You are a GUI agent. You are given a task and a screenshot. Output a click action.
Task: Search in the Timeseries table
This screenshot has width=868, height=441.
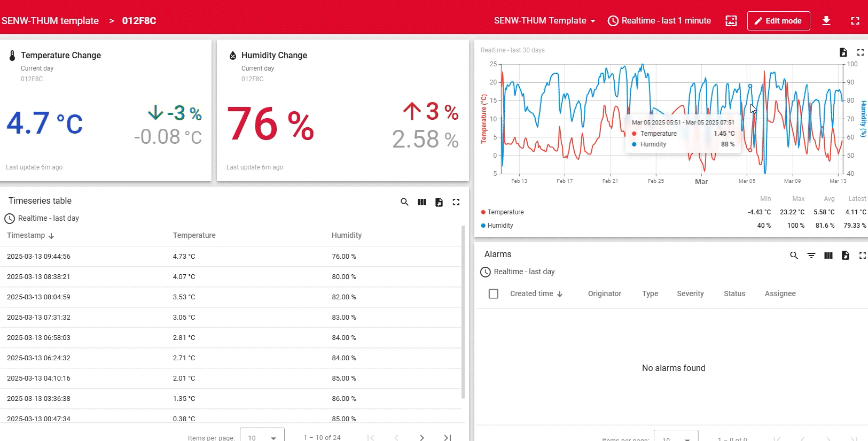click(x=404, y=202)
